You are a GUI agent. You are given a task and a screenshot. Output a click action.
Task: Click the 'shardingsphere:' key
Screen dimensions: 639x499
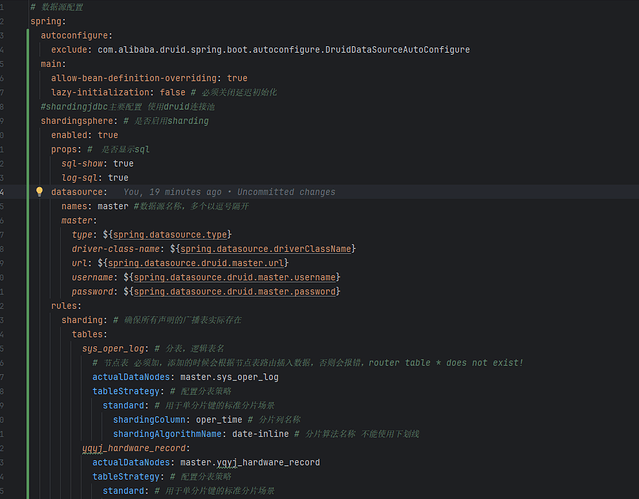pyautogui.click(x=79, y=121)
